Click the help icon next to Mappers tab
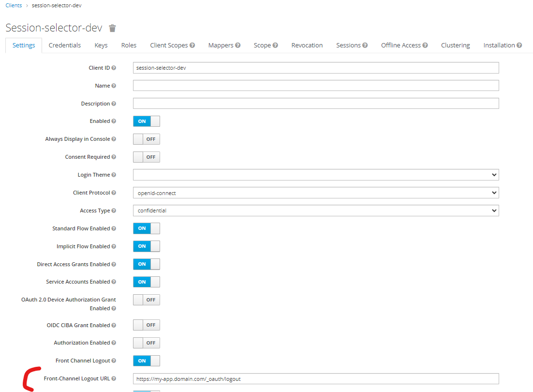This screenshot has height=392, width=533. [237, 45]
